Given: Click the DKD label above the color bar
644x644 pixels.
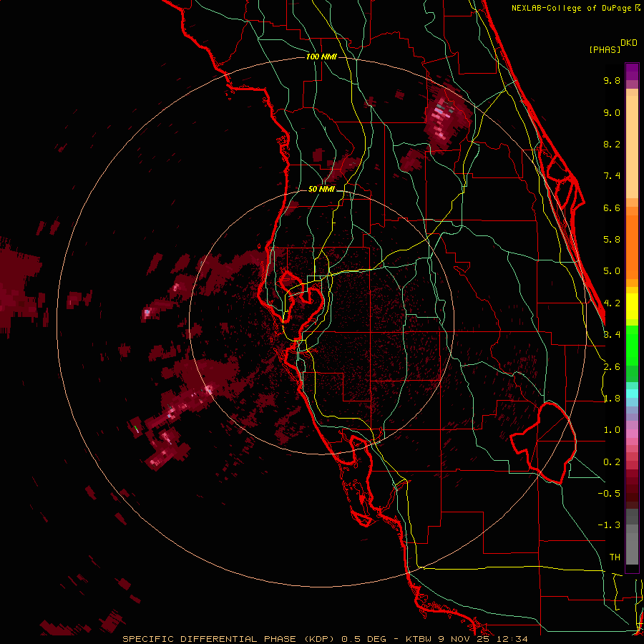Looking at the screenshot, I should (x=629, y=43).
